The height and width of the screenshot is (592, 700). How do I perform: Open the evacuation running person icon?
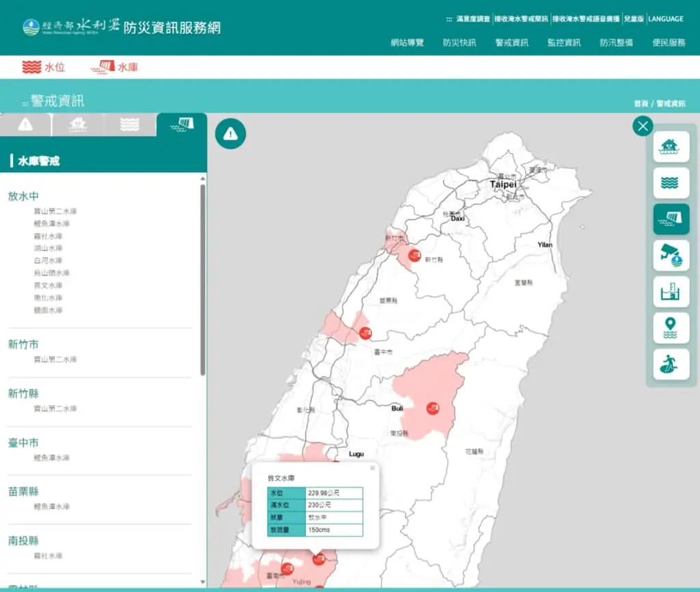(x=671, y=364)
